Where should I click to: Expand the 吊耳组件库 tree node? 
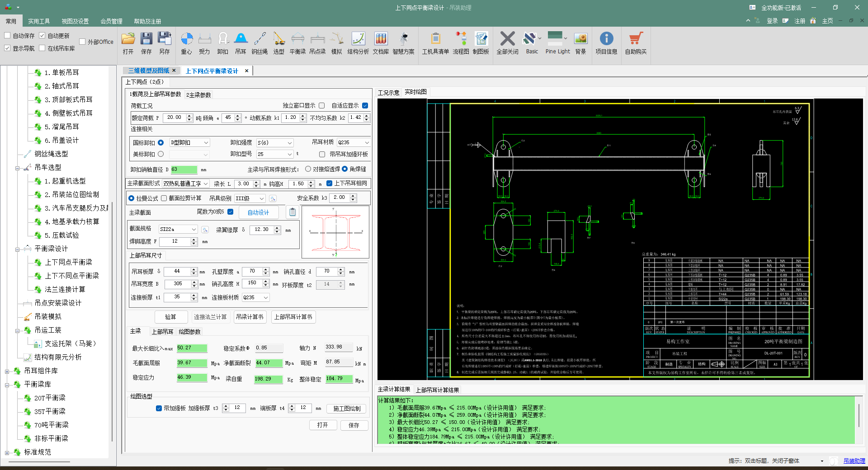point(7,371)
